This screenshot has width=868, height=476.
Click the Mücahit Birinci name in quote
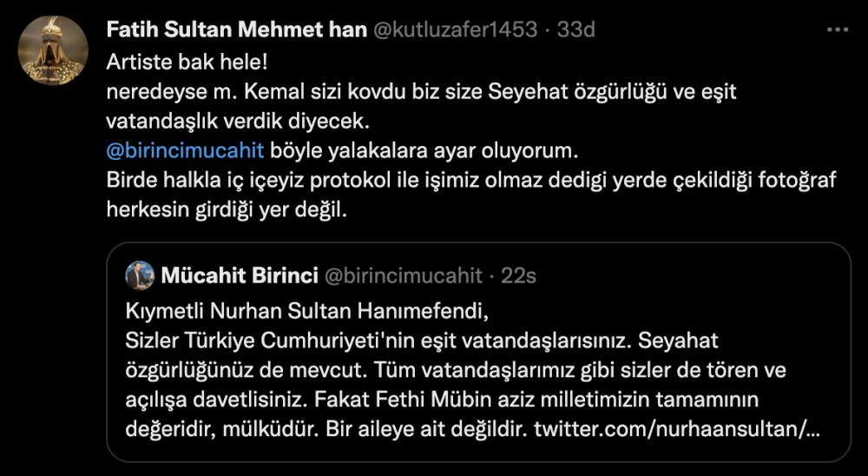[239, 276]
